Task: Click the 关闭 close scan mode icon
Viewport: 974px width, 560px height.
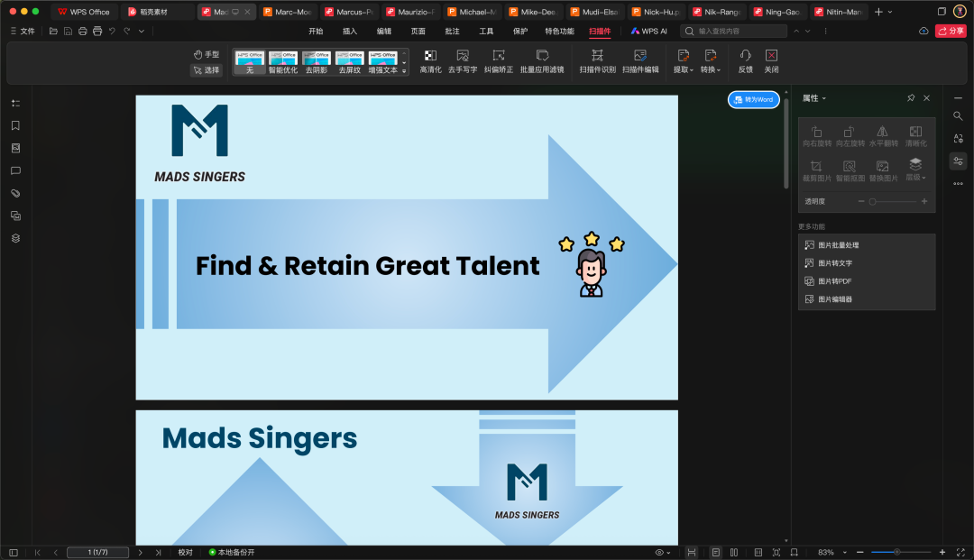Action: 771,62
